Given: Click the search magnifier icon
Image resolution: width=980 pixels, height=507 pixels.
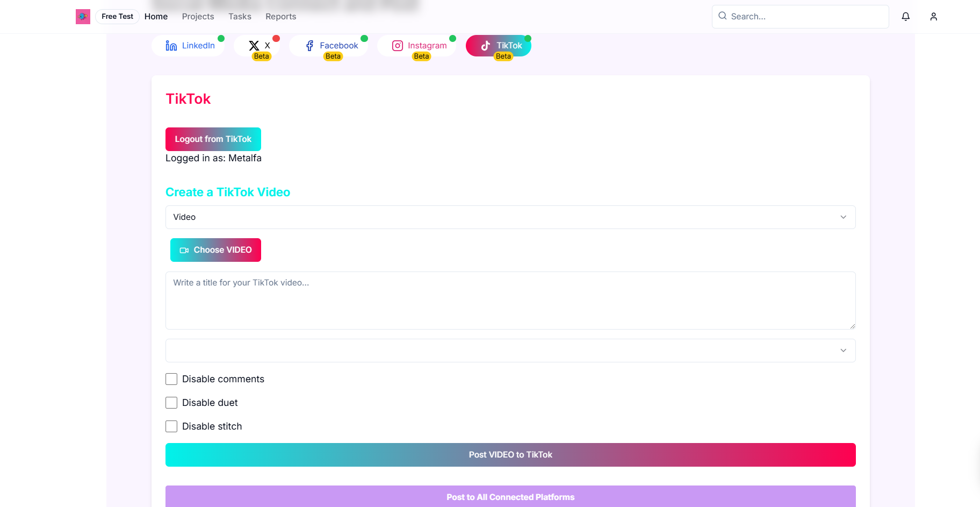Looking at the screenshot, I should pos(723,16).
